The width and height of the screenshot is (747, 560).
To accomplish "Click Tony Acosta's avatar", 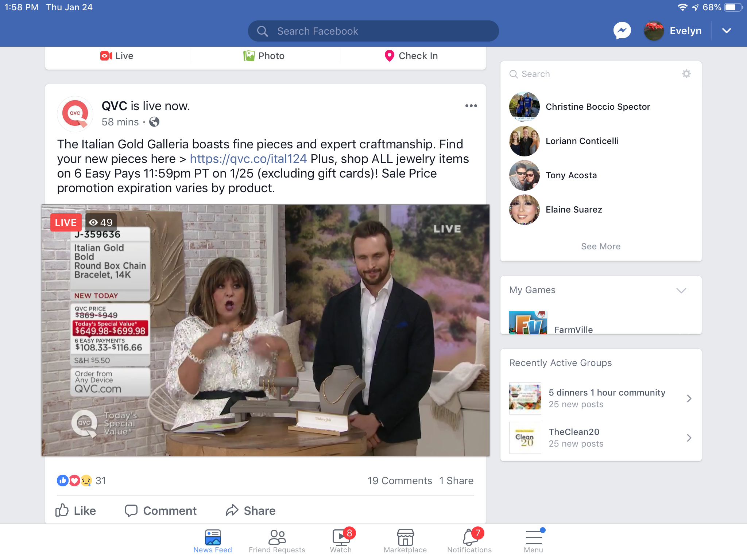I will click(524, 175).
